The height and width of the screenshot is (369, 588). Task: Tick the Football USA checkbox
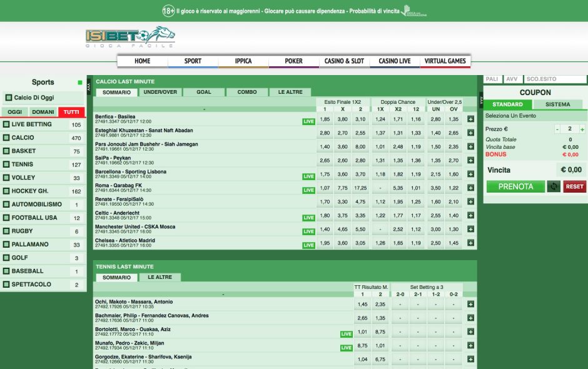(x=6, y=218)
